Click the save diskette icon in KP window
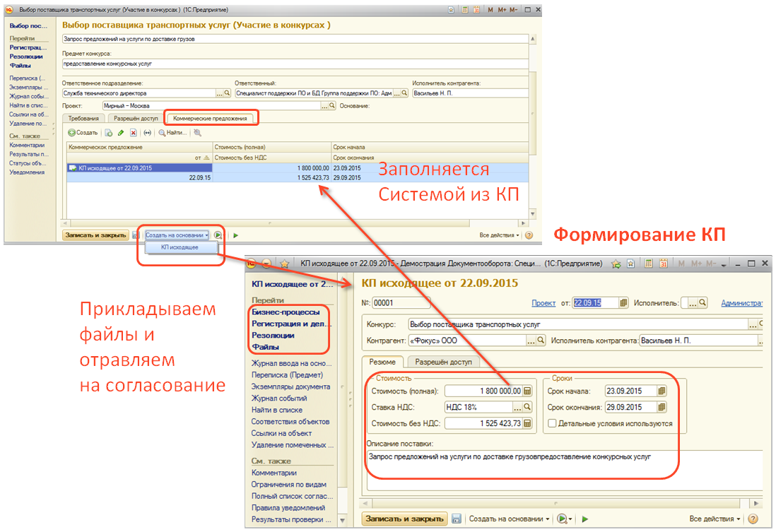Screen dimensions: 776x532 457,519
